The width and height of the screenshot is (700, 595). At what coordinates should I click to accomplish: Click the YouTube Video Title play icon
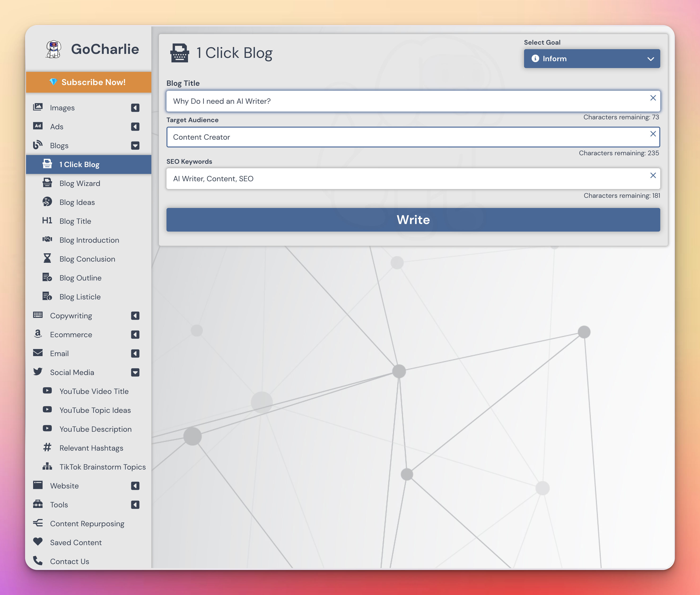47,391
